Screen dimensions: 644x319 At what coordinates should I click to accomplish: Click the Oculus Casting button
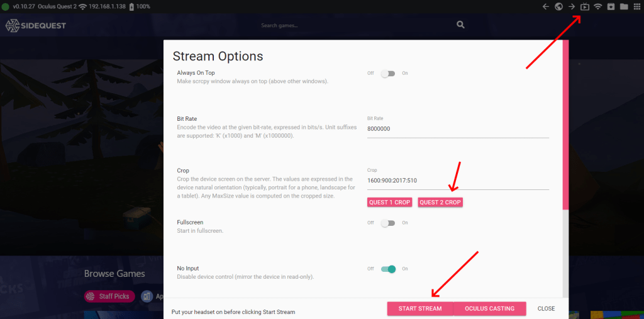click(x=490, y=308)
